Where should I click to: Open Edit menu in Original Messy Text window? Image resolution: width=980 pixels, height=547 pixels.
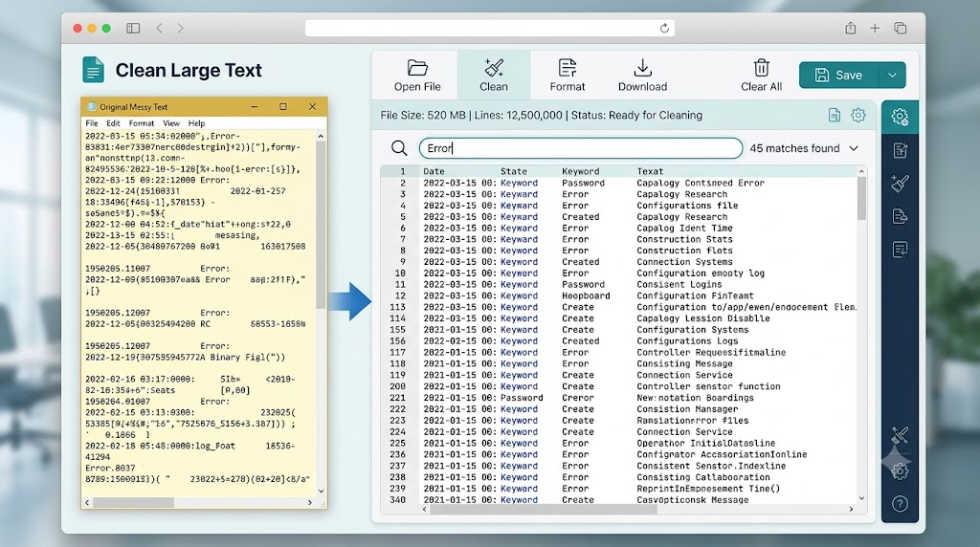tap(113, 123)
